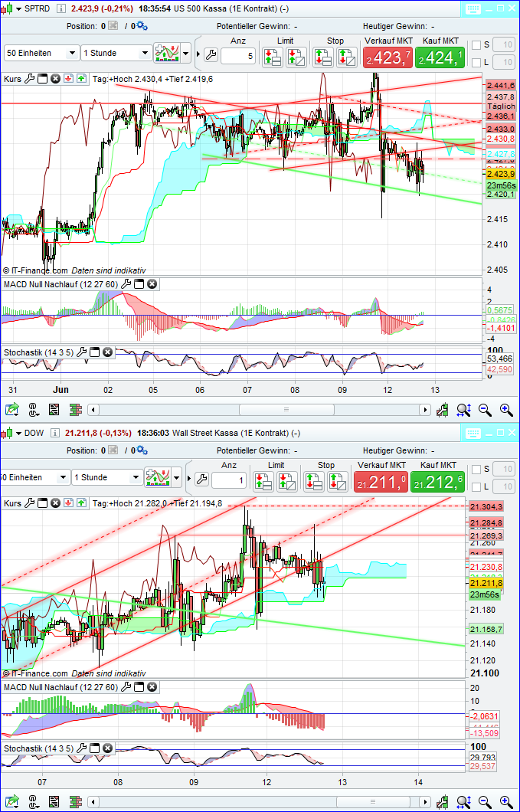This screenshot has width=520, height=812.
Task: Click first Stop order icon in SPTRD
Action: (323, 57)
